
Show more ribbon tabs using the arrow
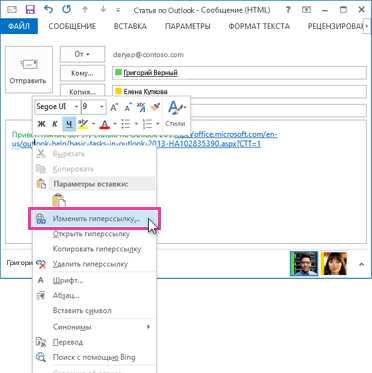click(367, 26)
